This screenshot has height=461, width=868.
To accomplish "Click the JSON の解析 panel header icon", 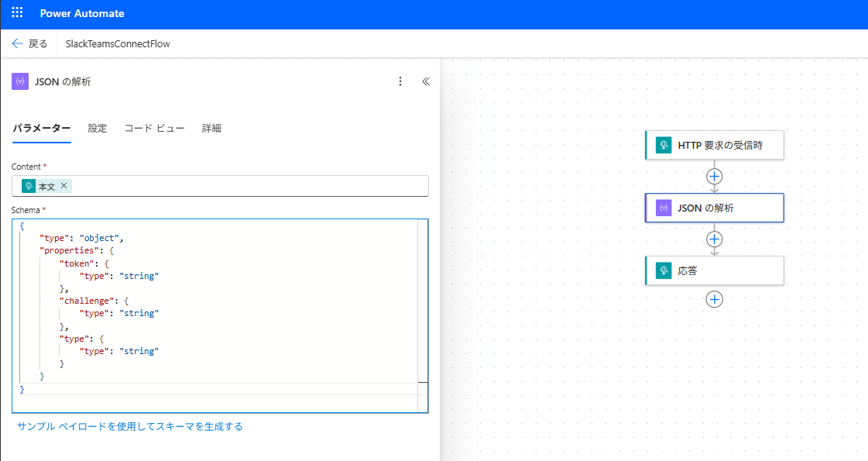I will point(20,81).
